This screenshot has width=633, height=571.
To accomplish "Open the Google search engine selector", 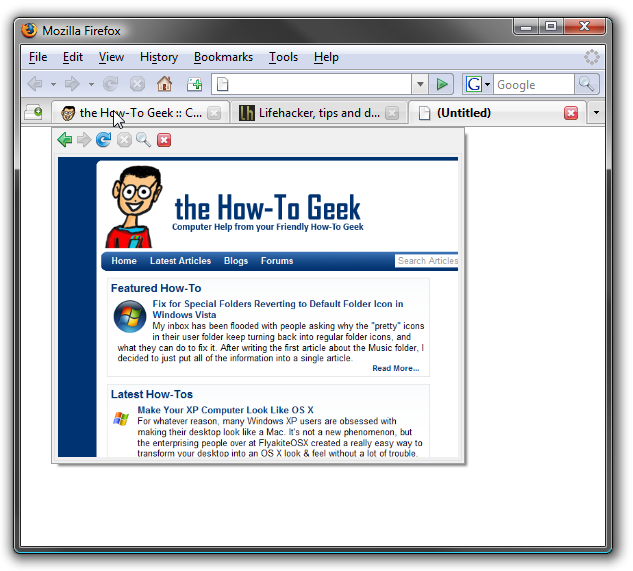I will [478, 84].
